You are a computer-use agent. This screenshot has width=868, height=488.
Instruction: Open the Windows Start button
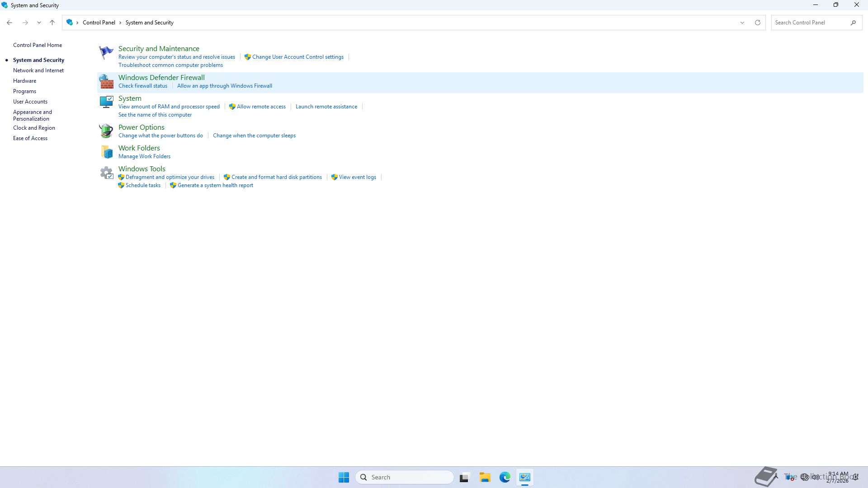[x=344, y=477]
